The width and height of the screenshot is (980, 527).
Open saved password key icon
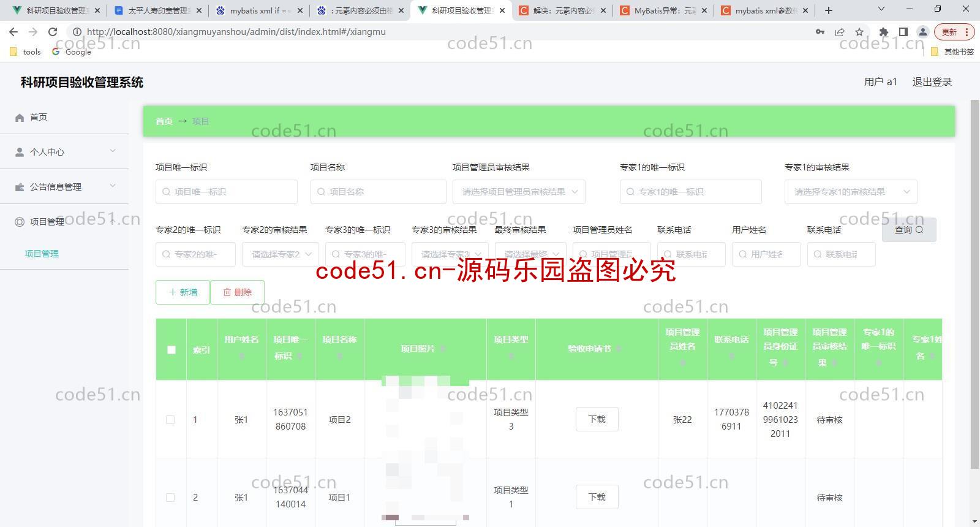pos(820,32)
